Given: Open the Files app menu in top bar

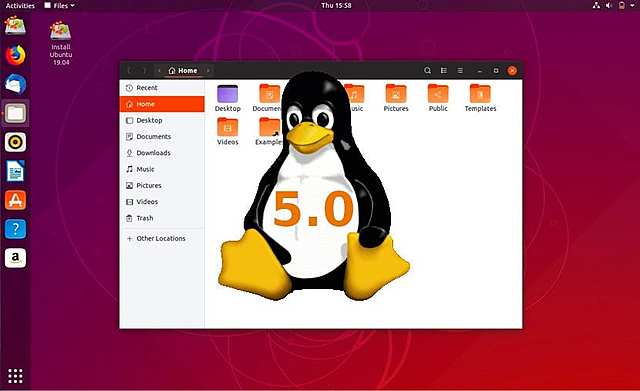Looking at the screenshot, I should pos(60,5).
